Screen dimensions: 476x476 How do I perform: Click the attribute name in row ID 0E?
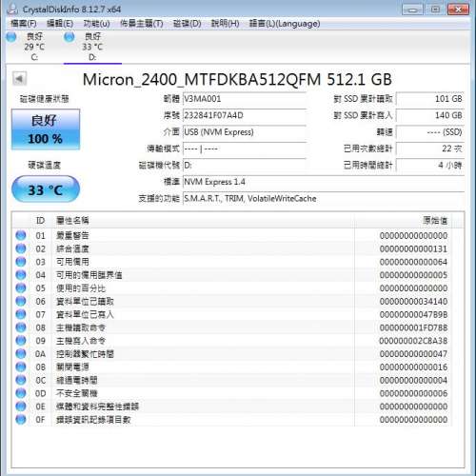point(97,407)
